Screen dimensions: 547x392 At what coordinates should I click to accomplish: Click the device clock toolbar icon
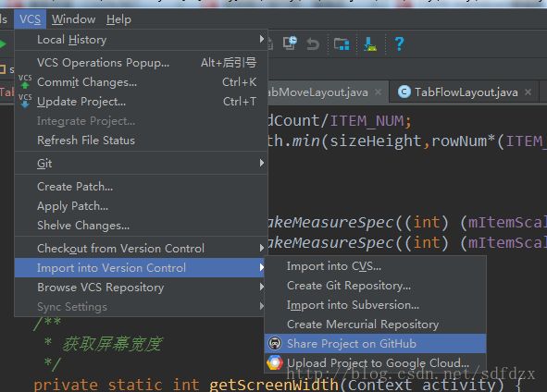coord(290,43)
